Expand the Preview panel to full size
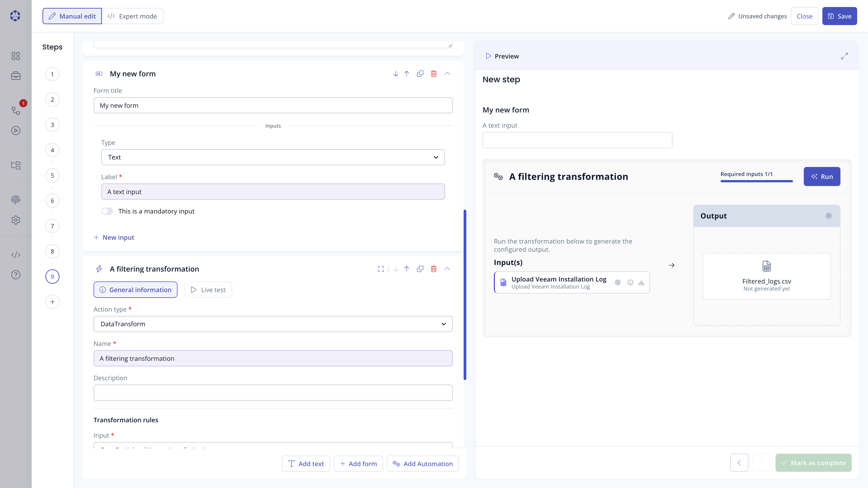 pos(844,56)
